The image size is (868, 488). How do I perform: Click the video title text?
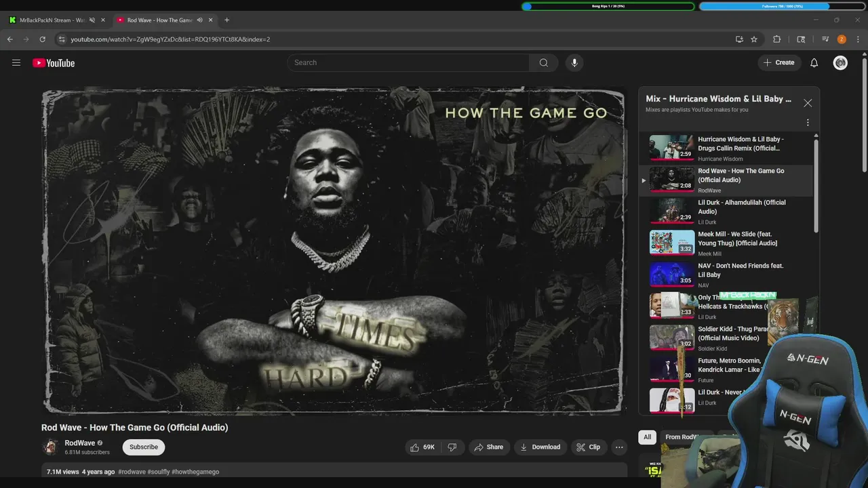(135, 428)
